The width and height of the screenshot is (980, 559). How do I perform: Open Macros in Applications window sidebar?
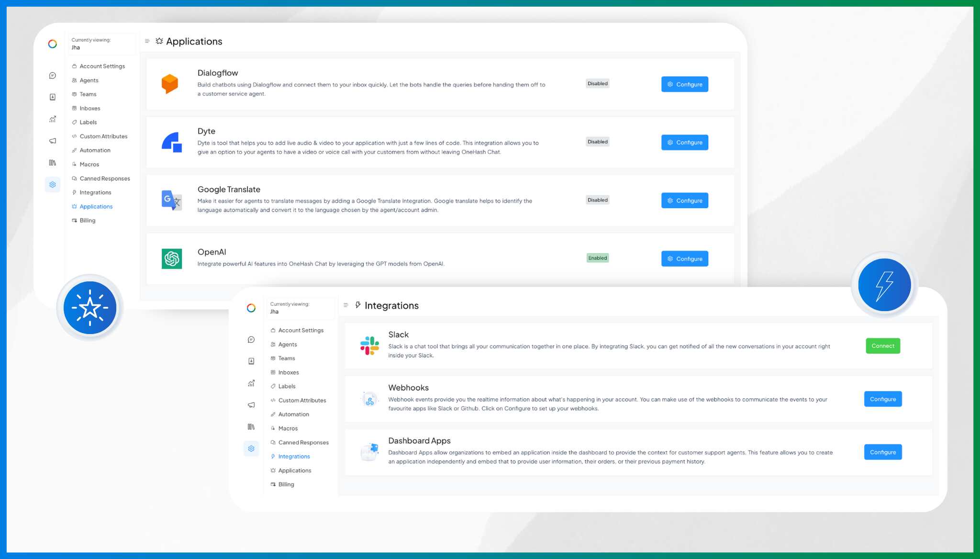[x=86, y=165]
